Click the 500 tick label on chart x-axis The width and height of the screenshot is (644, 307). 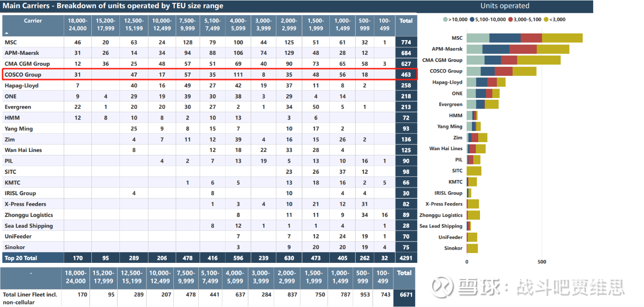point(541,262)
